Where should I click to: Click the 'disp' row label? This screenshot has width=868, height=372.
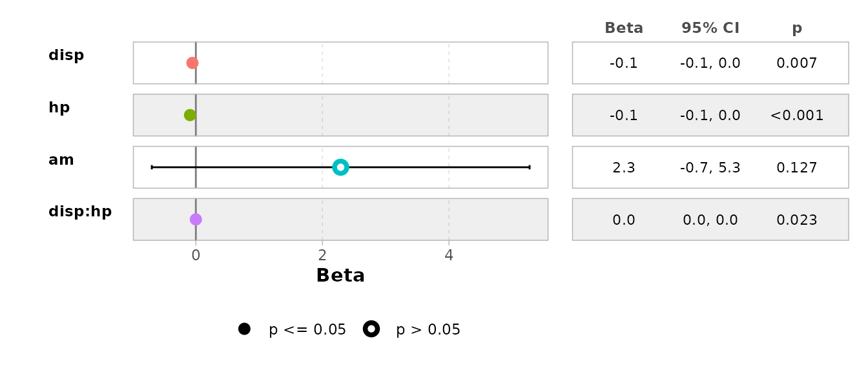[x=67, y=56]
